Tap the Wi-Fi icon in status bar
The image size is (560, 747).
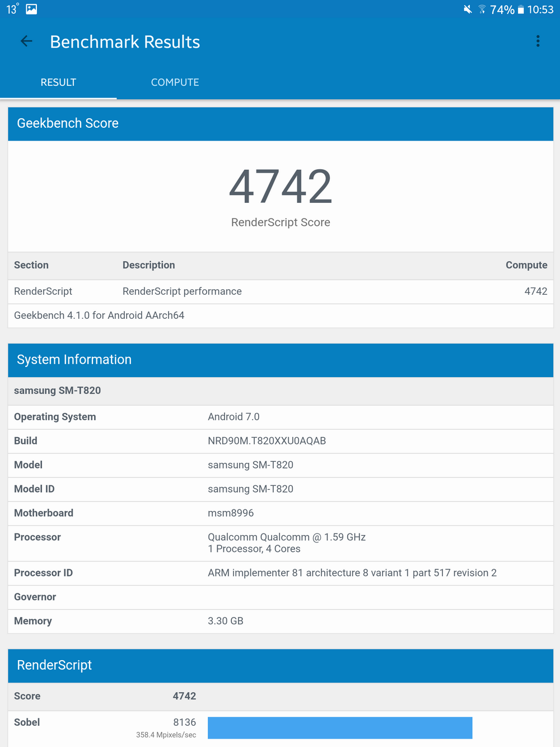pos(482,9)
